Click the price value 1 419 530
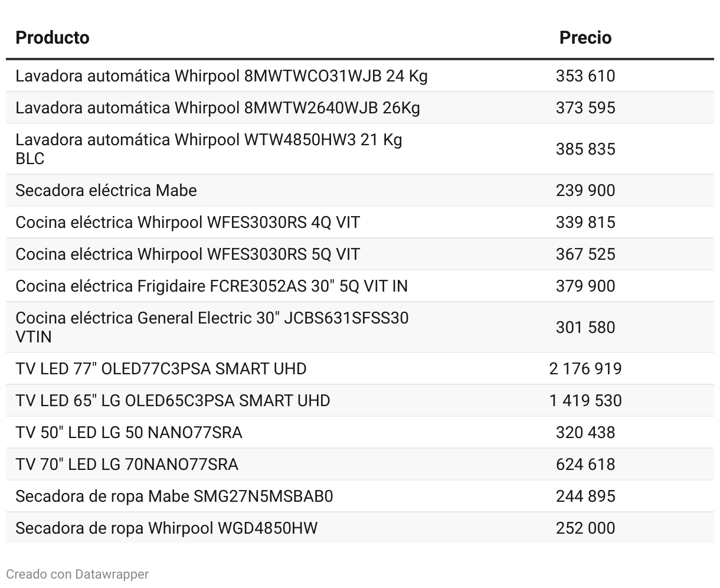The image size is (720, 588). click(x=585, y=401)
